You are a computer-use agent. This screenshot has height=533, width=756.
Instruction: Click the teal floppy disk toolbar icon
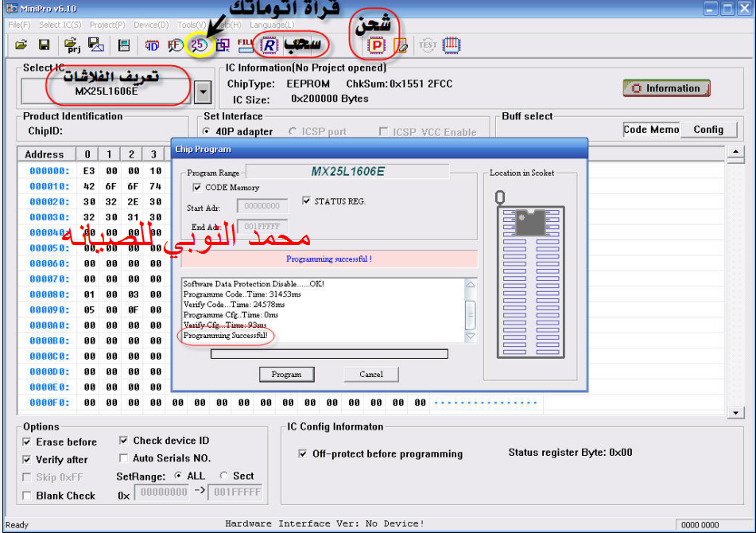124,45
